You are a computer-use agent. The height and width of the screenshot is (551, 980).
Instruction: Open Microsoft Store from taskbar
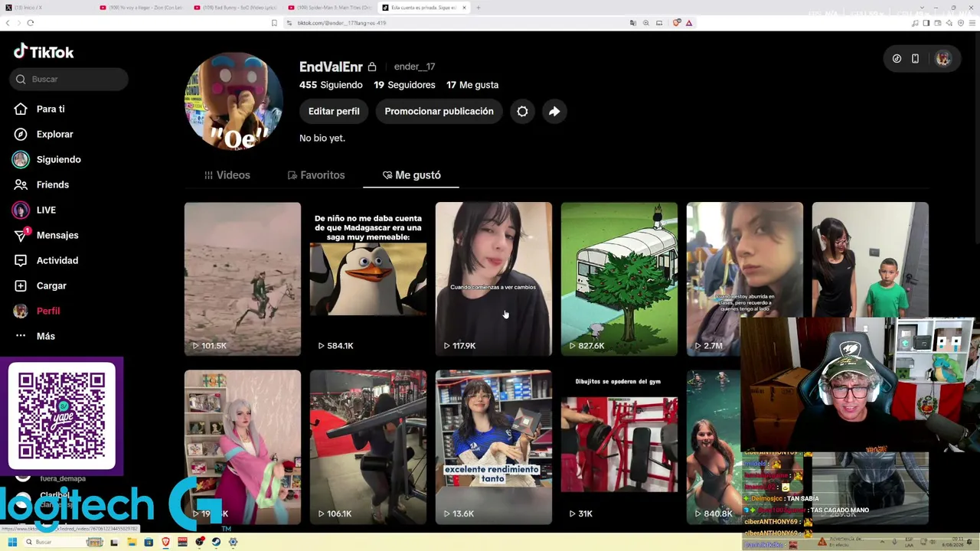tap(149, 542)
